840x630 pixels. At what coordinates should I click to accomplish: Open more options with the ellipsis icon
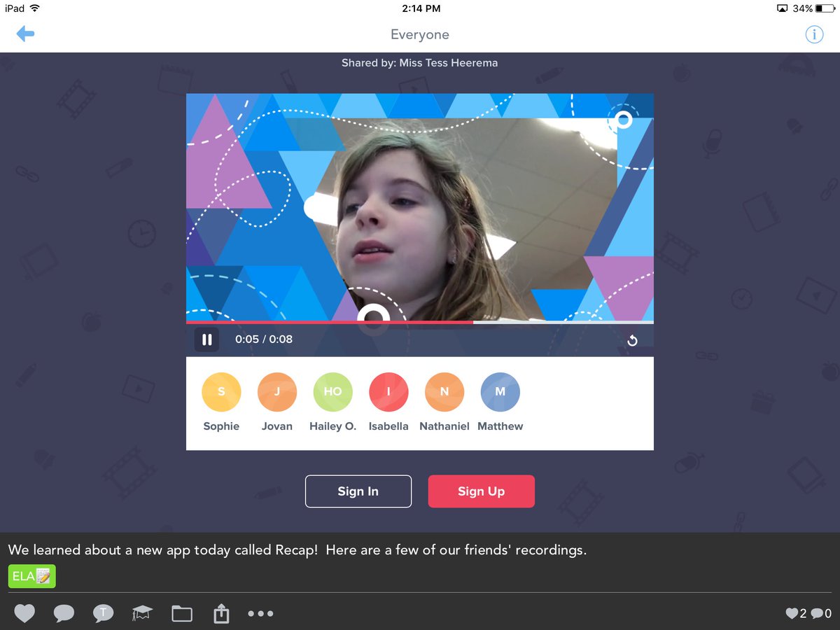[x=260, y=613]
